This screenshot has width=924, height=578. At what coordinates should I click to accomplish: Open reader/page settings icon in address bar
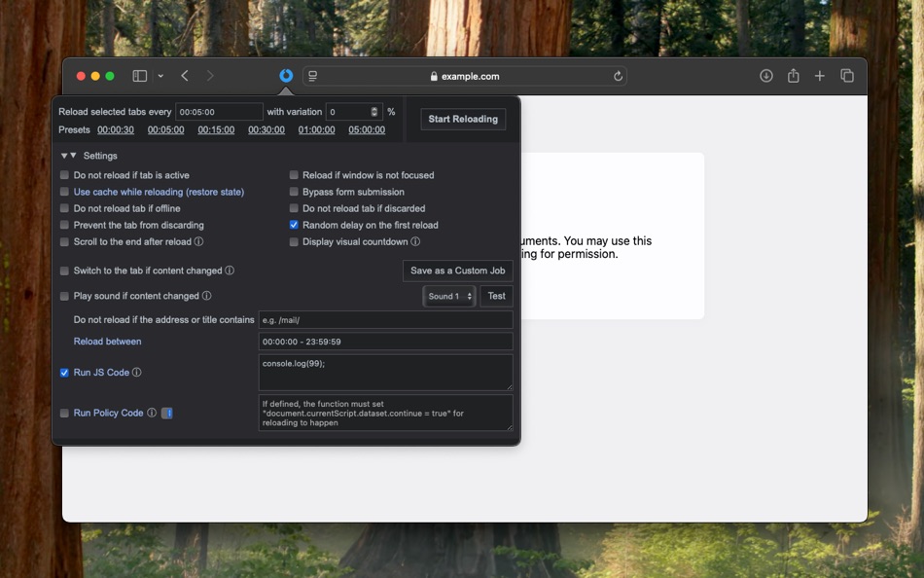point(313,76)
